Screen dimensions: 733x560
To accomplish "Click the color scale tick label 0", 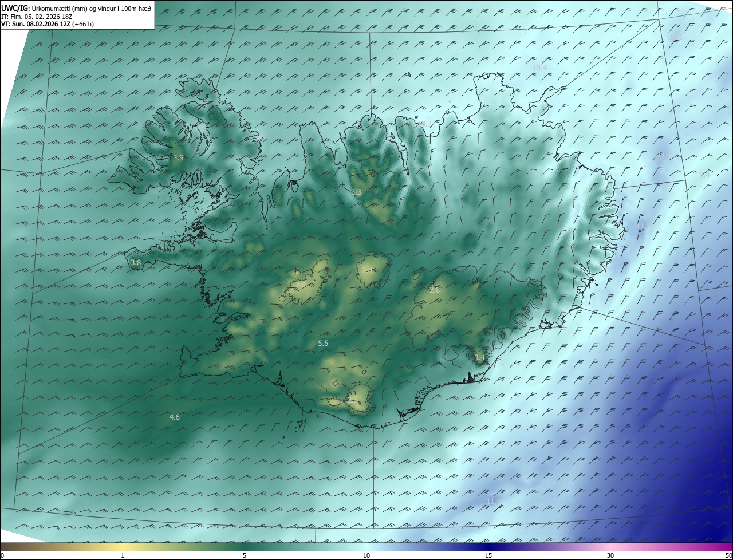I will click(x=2, y=555).
